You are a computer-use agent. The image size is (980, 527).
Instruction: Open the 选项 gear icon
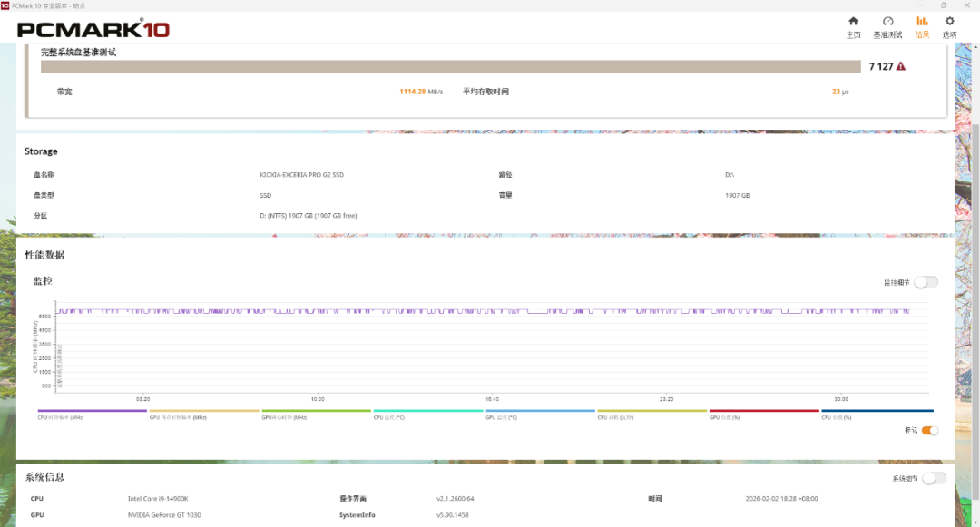[949, 23]
